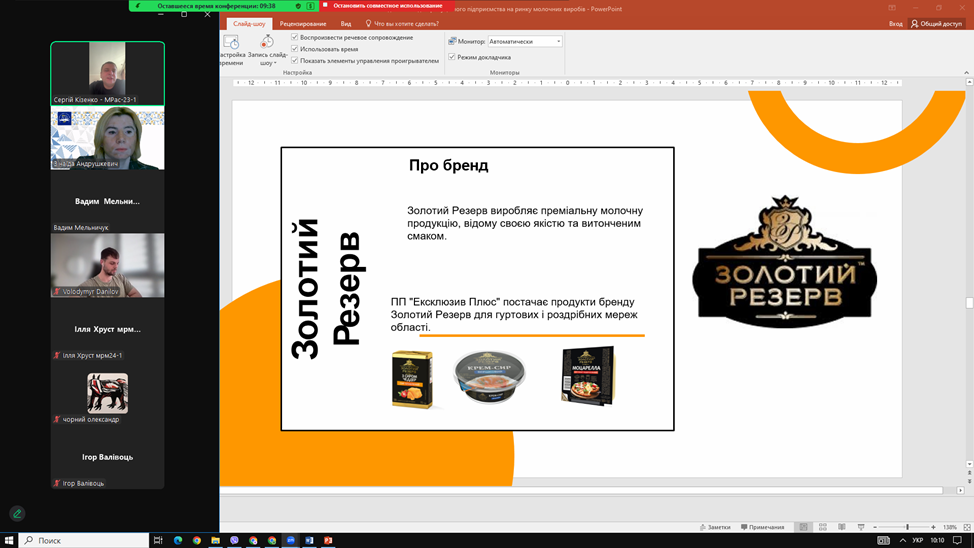Open Viber from the taskbar

click(x=234, y=540)
